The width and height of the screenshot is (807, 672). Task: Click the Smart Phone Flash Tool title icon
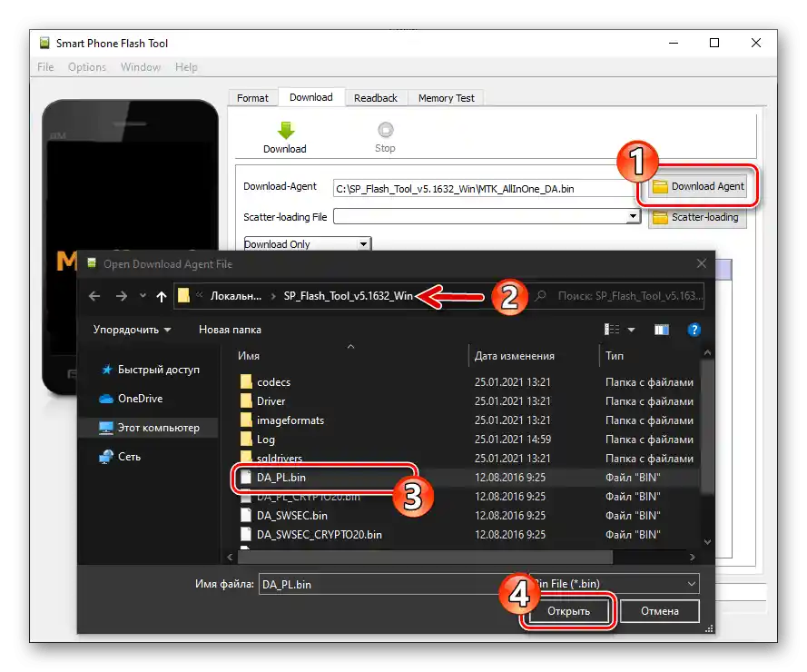pyautogui.click(x=44, y=43)
